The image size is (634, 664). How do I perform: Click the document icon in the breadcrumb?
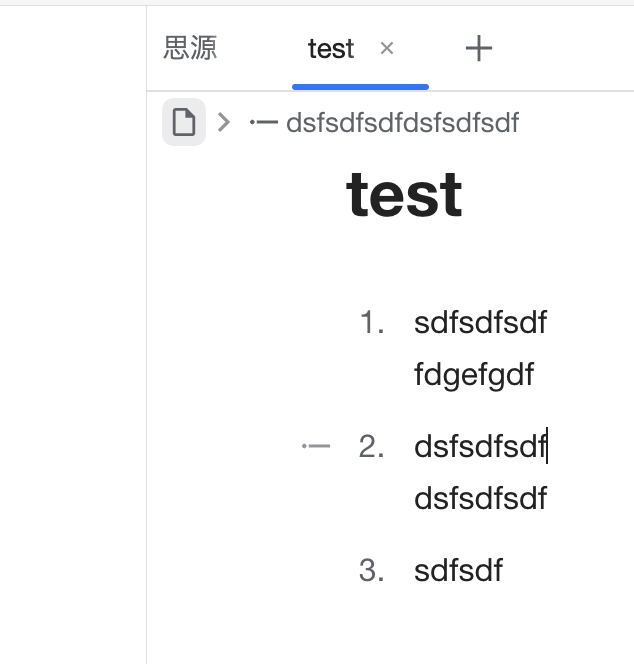tap(184, 123)
